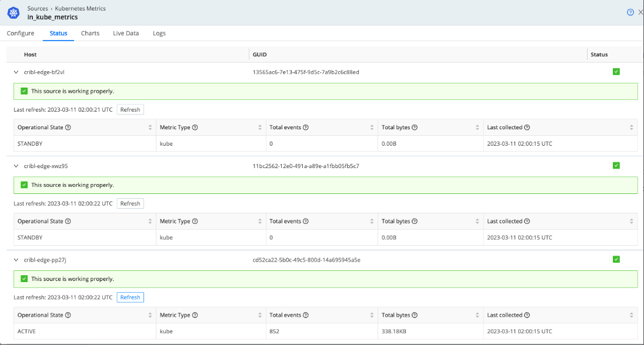The width and height of the screenshot is (644, 345).
Task: Close the in_kube_metrics panel
Action: click(x=640, y=12)
